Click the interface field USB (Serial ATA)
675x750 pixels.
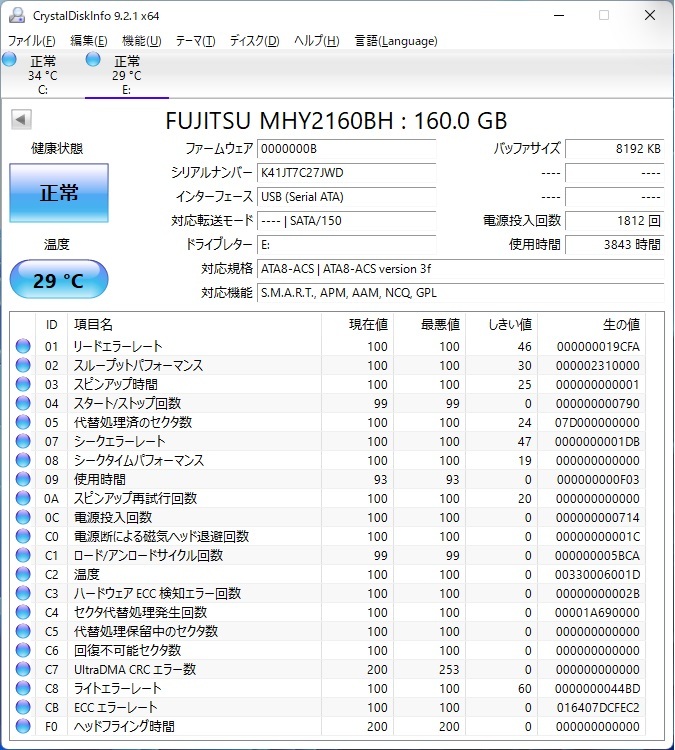coord(346,197)
